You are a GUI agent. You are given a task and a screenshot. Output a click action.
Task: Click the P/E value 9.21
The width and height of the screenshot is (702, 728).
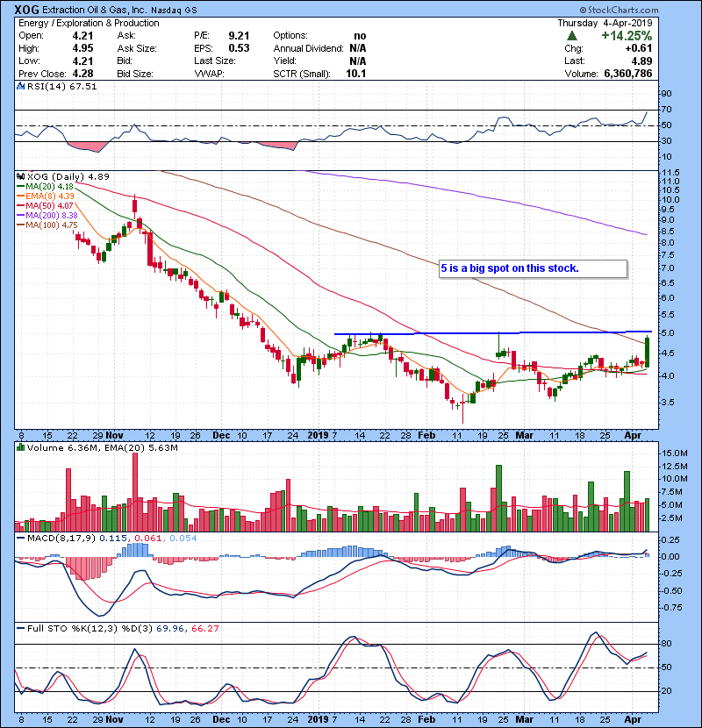point(239,36)
